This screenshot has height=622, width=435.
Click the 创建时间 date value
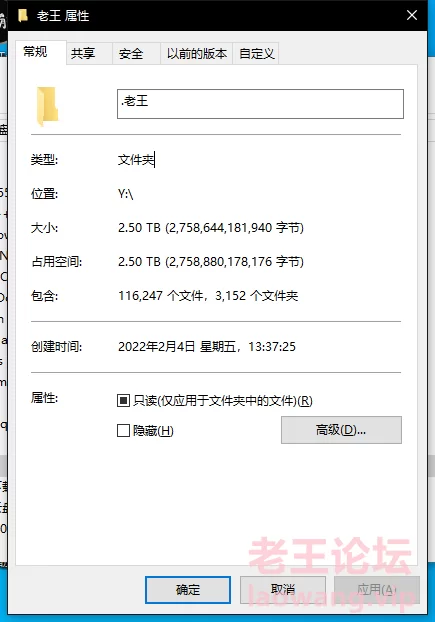coord(207,347)
